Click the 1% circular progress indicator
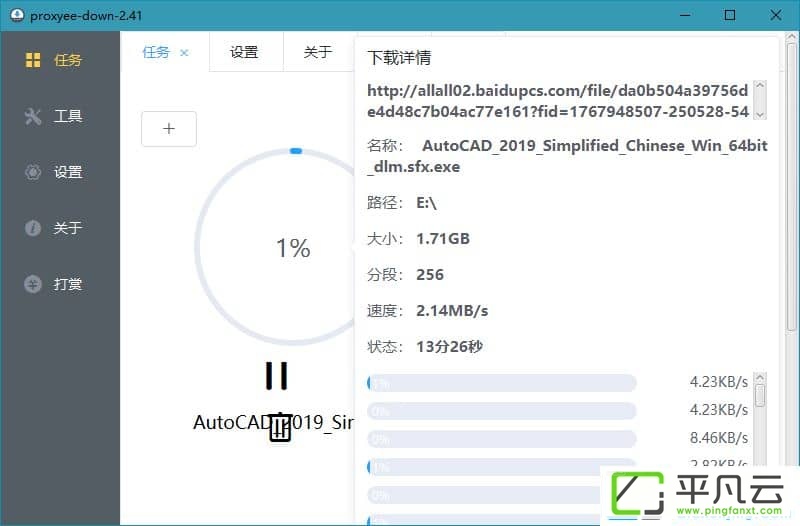Screen dimensions: 800x526 coord(293,247)
